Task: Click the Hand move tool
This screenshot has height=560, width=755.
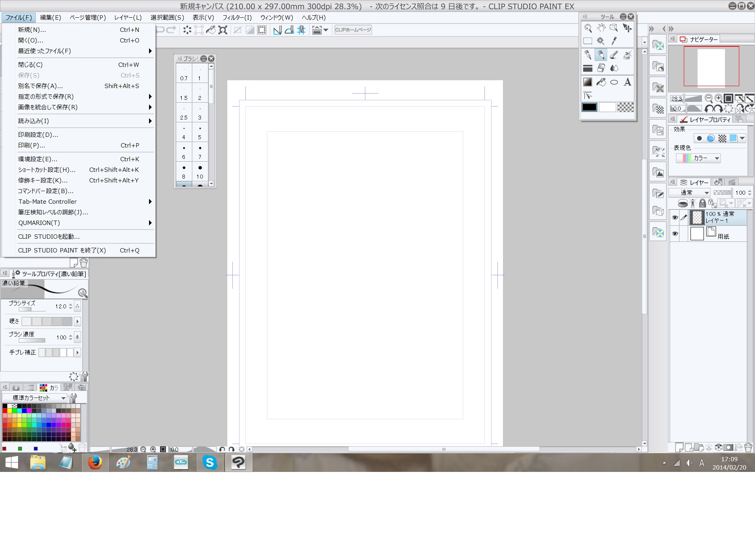Action: pos(601,28)
